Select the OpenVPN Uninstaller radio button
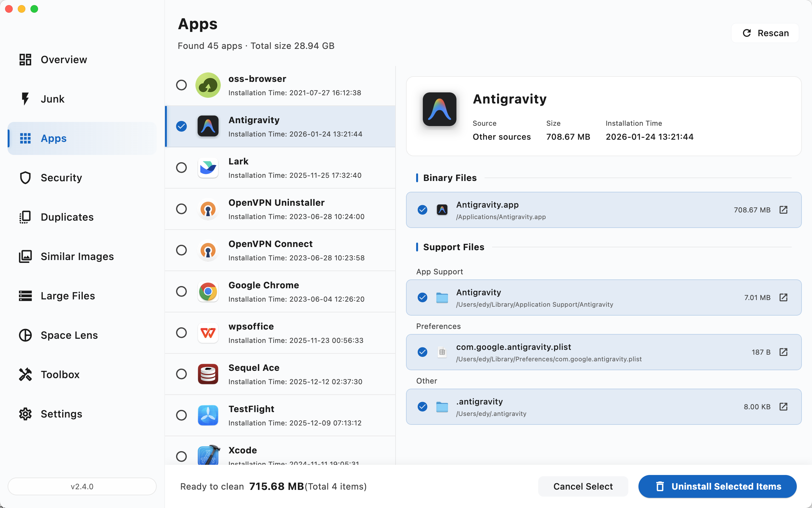 (x=181, y=209)
